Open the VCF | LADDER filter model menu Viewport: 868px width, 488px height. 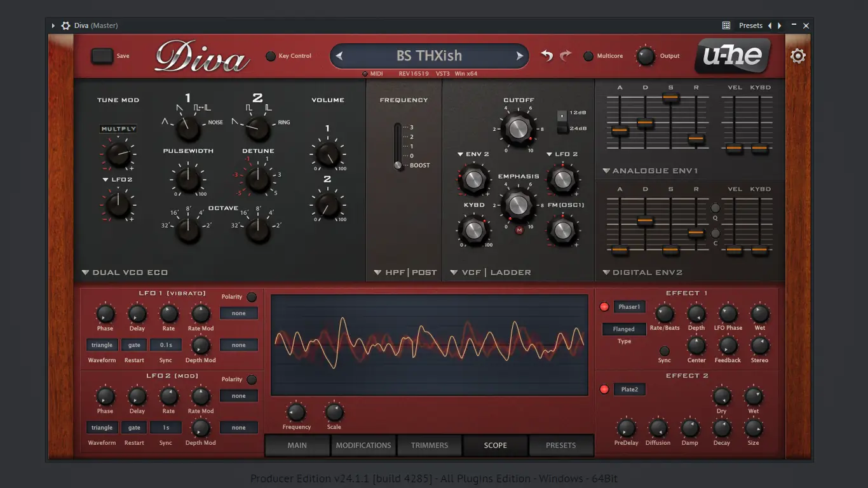pos(491,273)
